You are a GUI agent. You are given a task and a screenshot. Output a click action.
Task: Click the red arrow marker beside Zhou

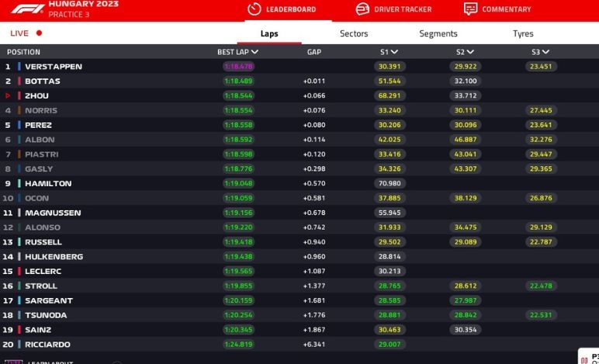pyautogui.click(x=8, y=96)
